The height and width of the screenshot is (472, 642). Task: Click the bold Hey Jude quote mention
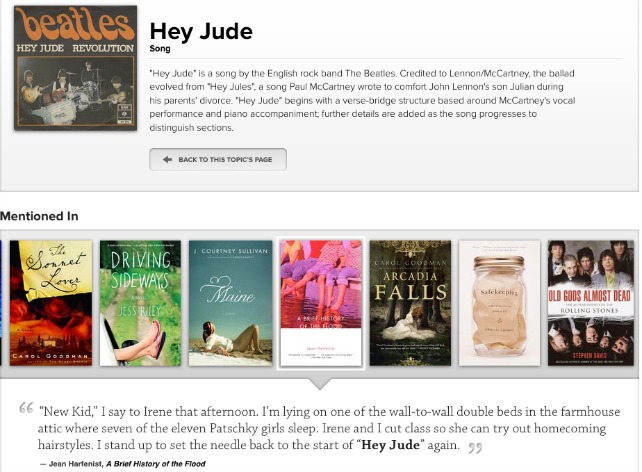390,445
